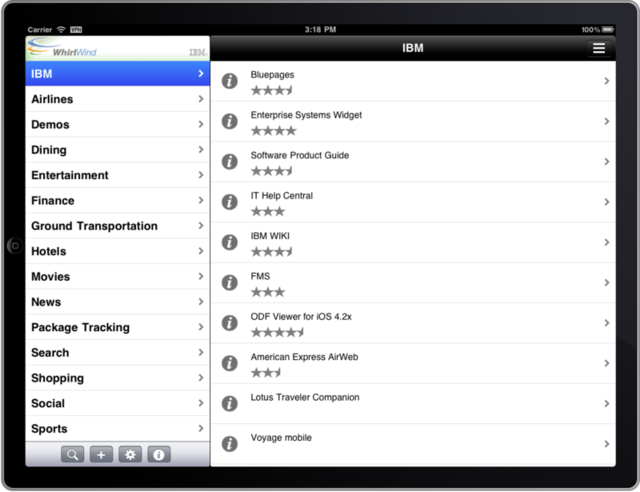Open the hamburger menu in IBM header
Screen dimensions: 640x492
click(x=599, y=48)
